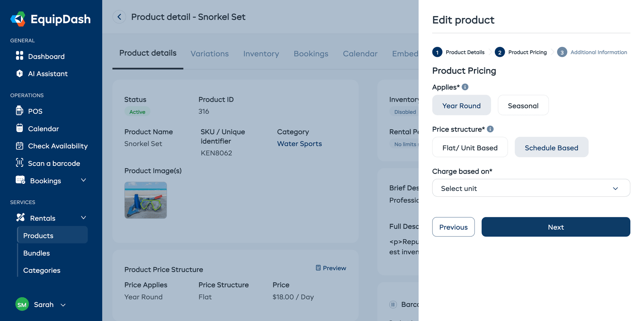Switch to the Bookings tab
The height and width of the screenshot is (321, 644).
[x=311, y=54]
